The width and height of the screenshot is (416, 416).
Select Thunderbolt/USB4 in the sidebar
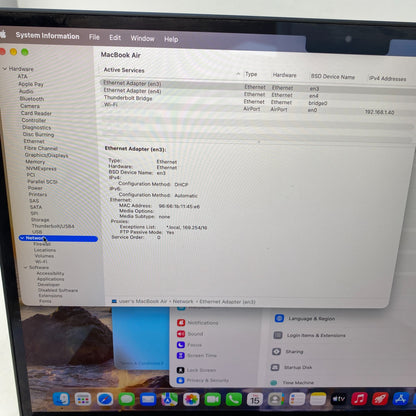[x=53, y=226]
